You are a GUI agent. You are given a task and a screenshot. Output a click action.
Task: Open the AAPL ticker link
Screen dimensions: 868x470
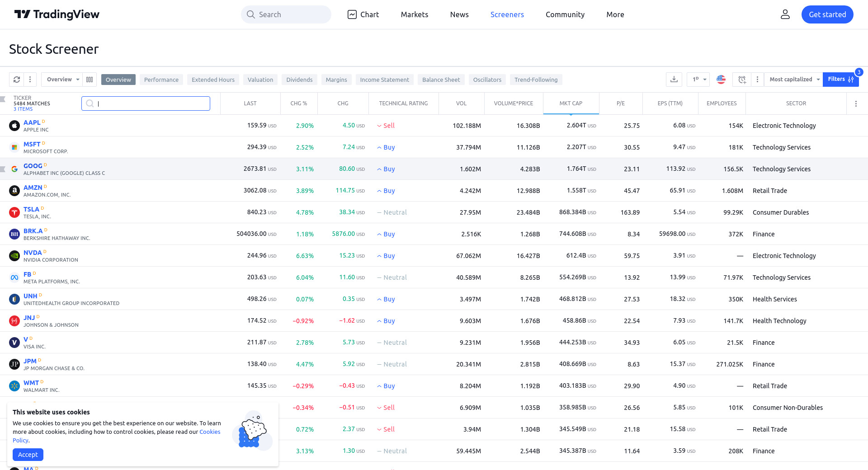pos(32,122)
